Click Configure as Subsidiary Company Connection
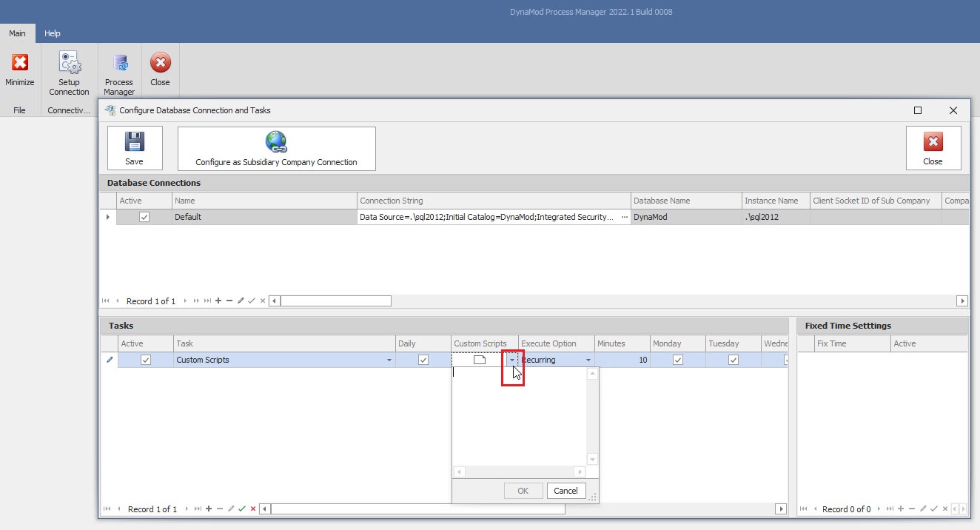Image resolution: width=980 pixels, height=530 pixels. 276,148
